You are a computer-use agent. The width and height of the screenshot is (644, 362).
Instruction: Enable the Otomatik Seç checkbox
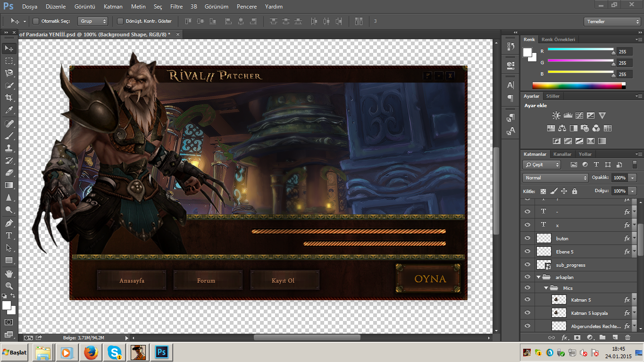[x=36, y=21]
